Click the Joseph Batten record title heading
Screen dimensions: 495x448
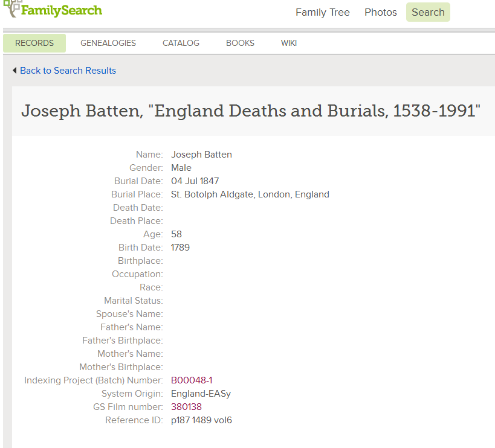pyautogui.click(x=251, y=111)
